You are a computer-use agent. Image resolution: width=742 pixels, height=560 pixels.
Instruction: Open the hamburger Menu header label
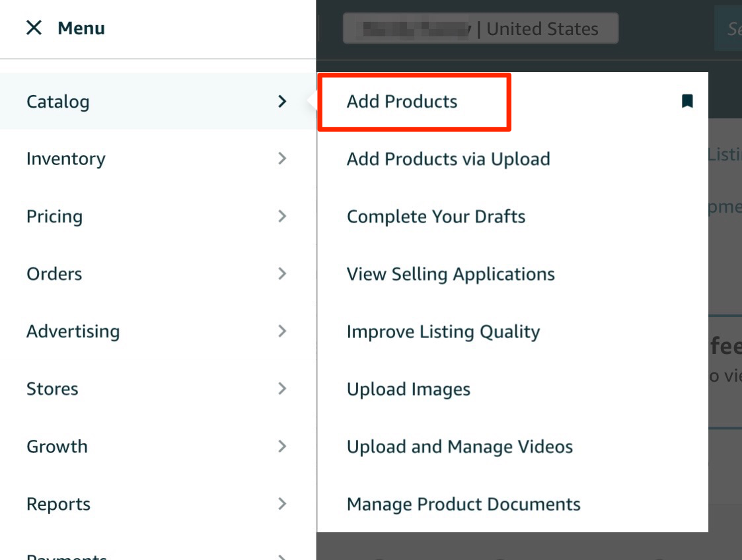(x=81, y=28)
